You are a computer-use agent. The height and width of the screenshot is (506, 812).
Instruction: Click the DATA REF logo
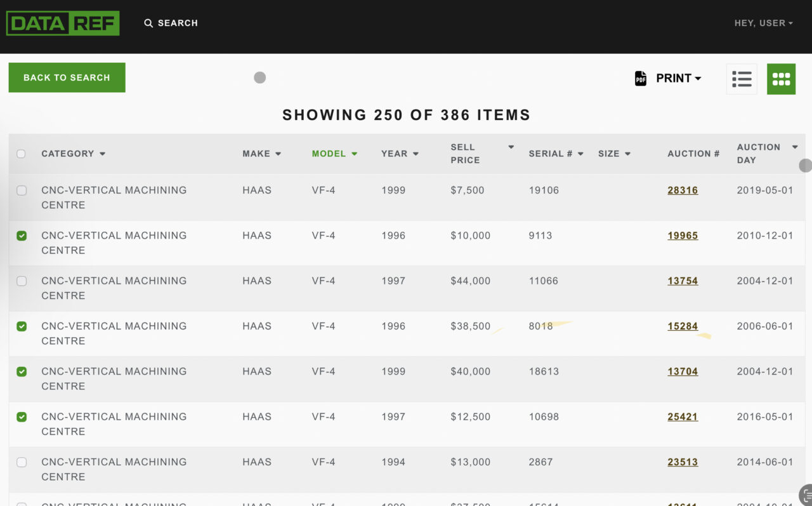coord(62,22)
